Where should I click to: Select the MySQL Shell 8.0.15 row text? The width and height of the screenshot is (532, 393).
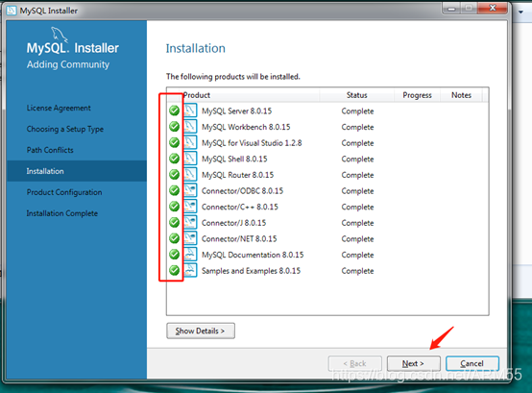coord(234,159)
